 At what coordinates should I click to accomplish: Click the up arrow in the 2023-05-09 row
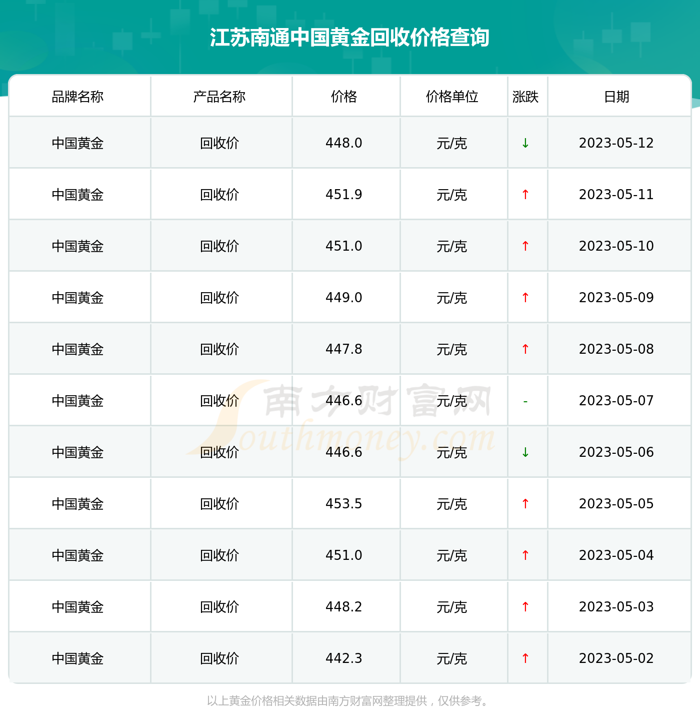point(525,298)
